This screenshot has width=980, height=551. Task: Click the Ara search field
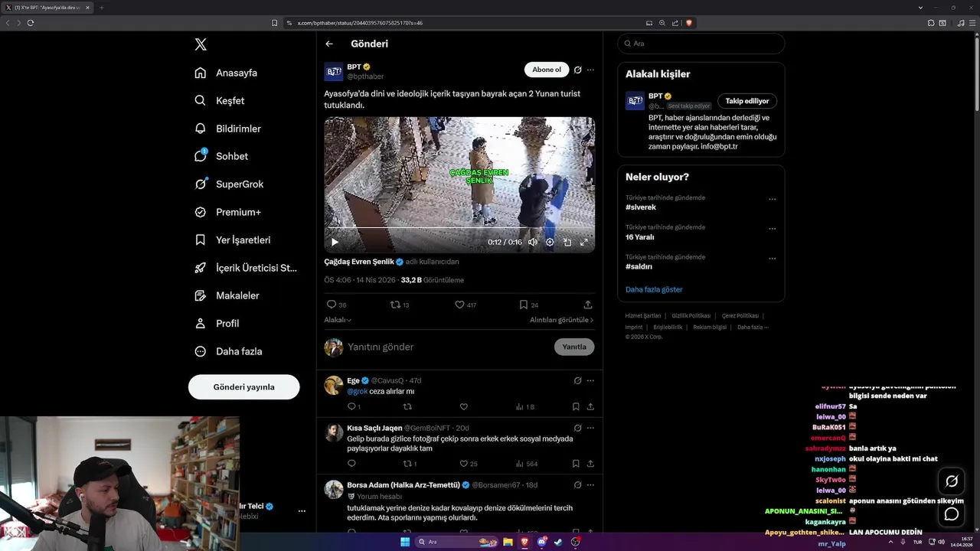coord(701,44)
